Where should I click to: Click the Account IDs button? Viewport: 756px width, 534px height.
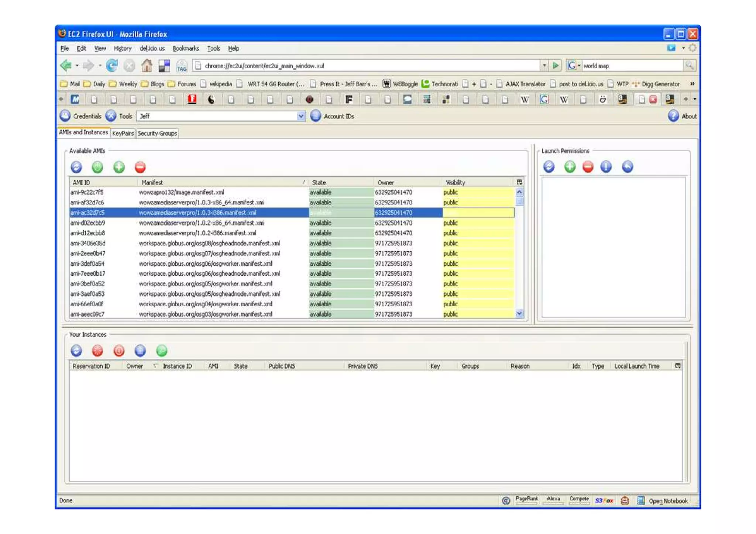(332, 116)
